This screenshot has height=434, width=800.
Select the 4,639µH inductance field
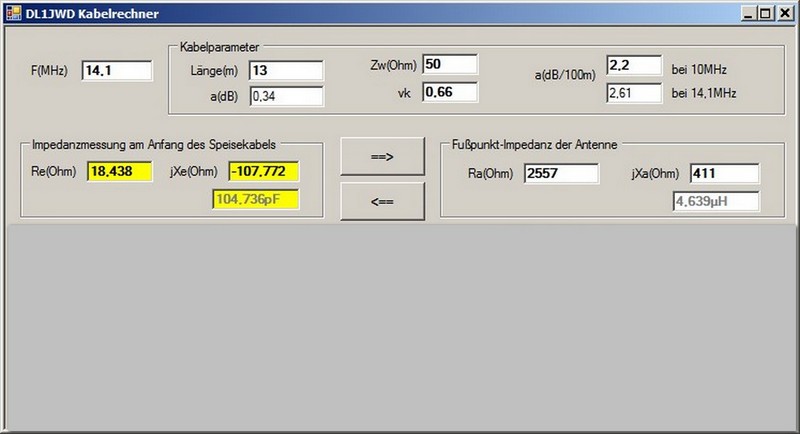click(x=716, y=201)
